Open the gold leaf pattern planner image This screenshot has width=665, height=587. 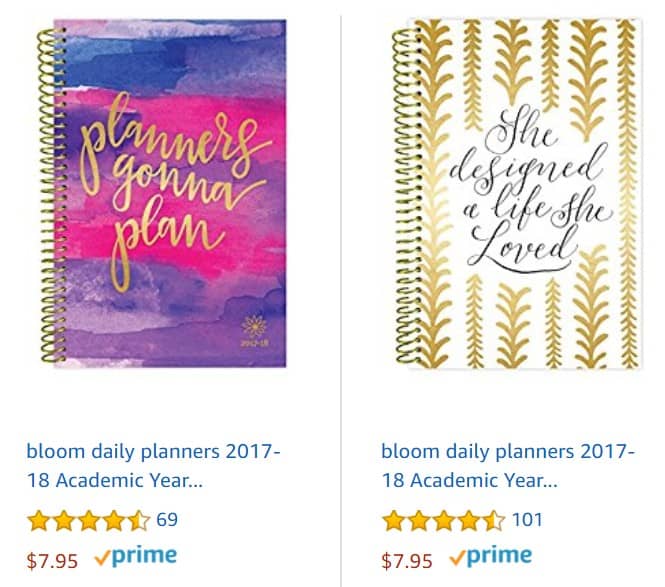pyautogui.click(x=517, y=193)
